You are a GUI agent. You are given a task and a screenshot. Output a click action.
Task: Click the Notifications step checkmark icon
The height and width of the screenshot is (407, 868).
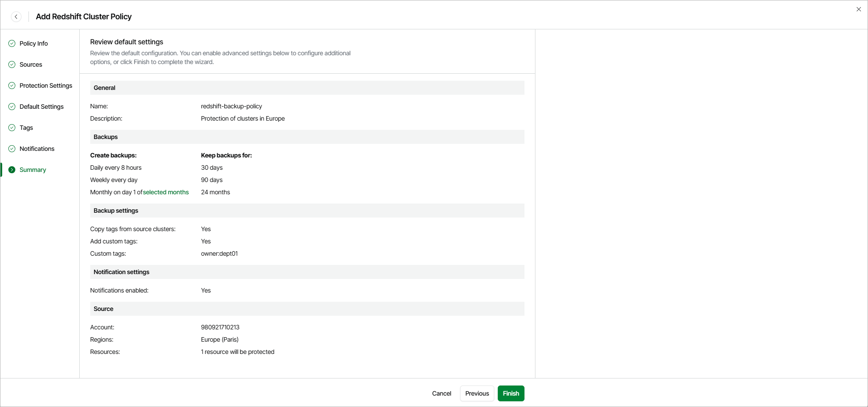pos(12,149)
